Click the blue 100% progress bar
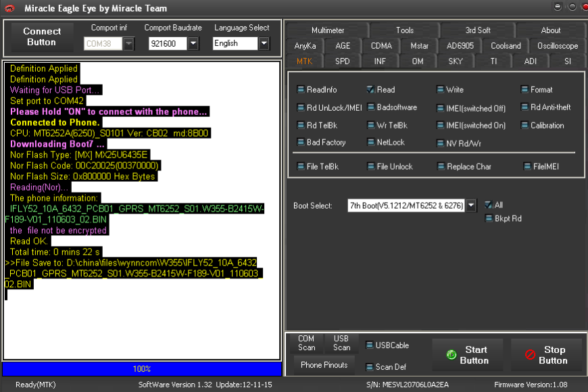 coord(142,369)
